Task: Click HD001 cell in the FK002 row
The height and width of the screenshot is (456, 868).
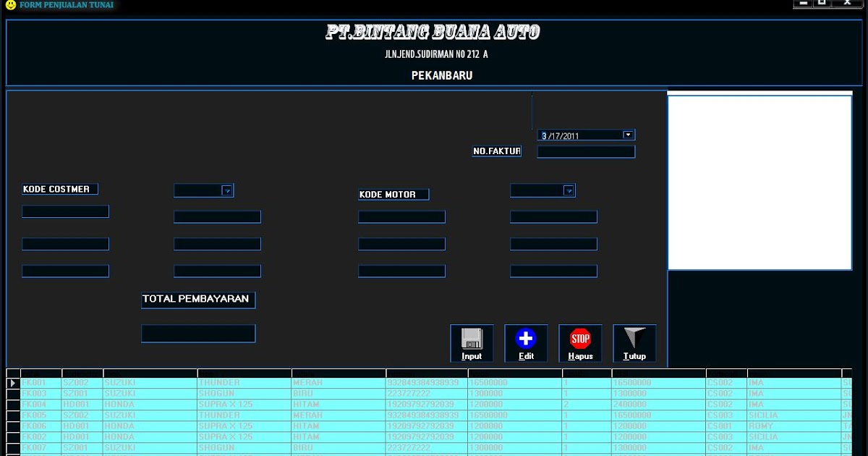Action: (x=82, y=436)
